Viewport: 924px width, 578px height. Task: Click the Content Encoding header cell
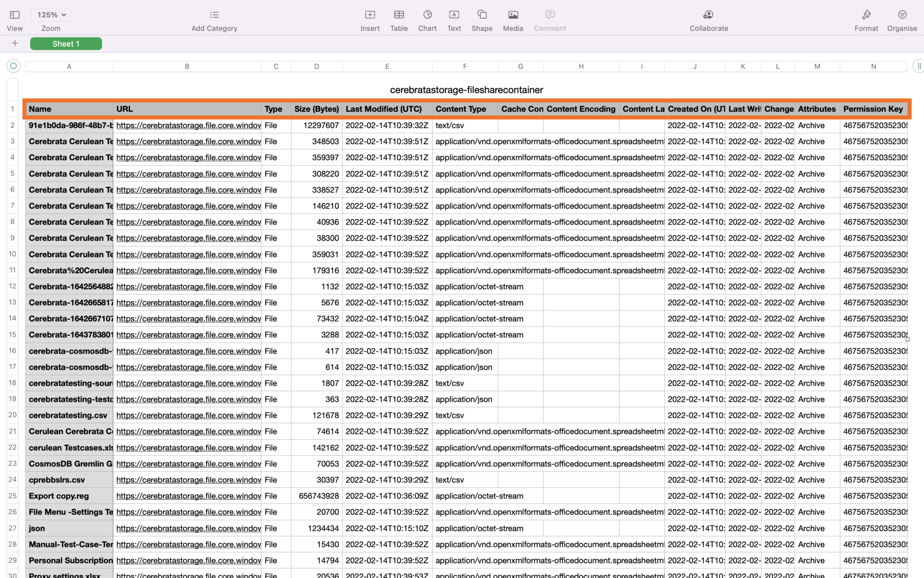point(581,109)
